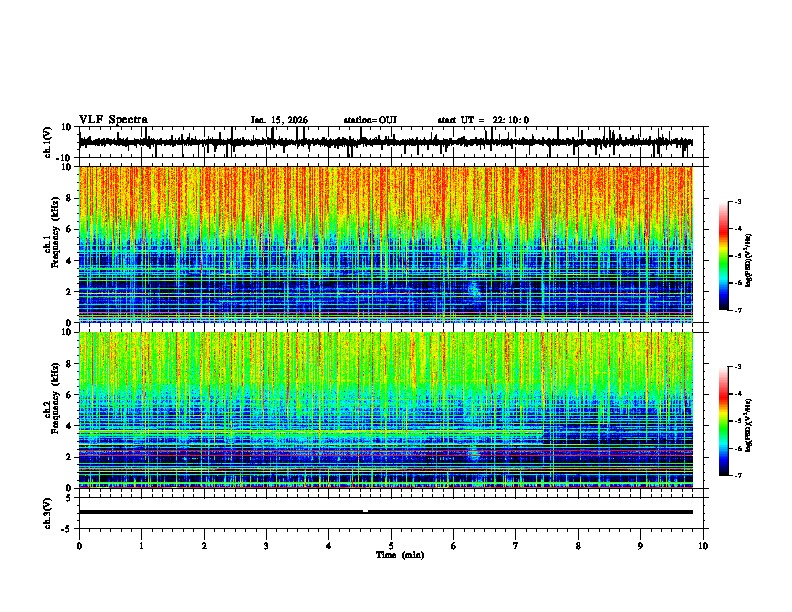The height and width of the screenshot is (612, 792).
Task: Click the time axis tick label "3"
Action: click(266, 546)
